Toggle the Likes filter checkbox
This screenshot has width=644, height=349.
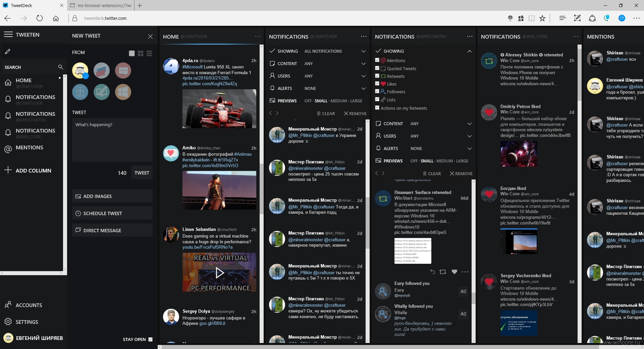[377, 84]
